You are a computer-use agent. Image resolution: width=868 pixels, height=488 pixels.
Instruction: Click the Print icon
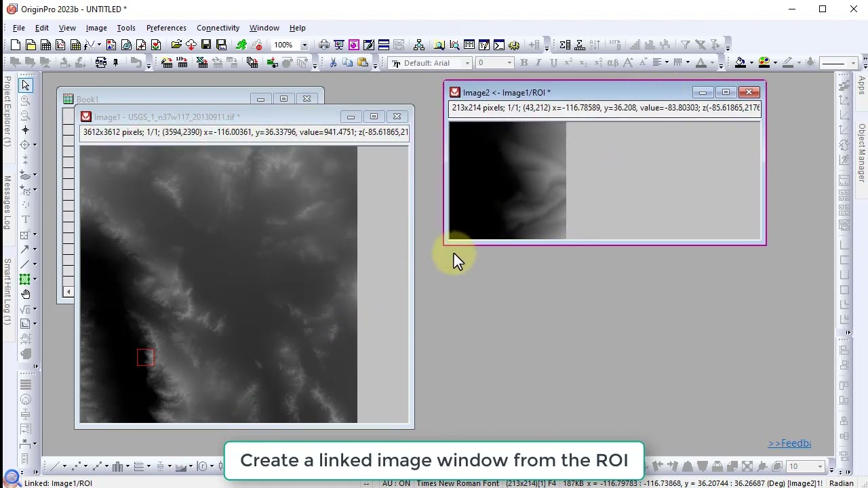click(324, 45)
